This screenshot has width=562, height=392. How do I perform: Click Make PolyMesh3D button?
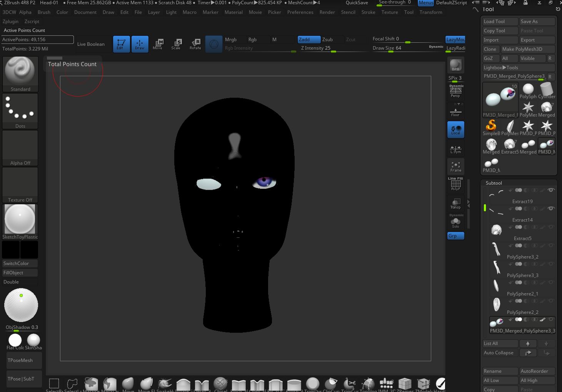[x=528, y=49]
